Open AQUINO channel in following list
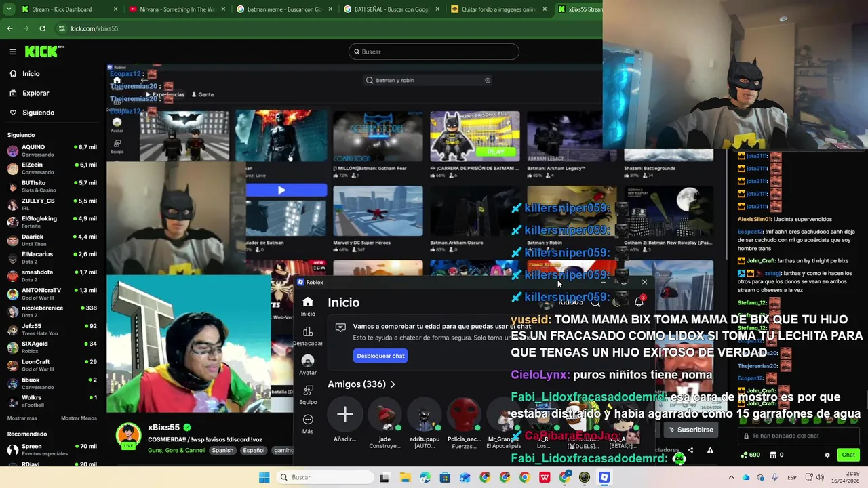The width and height of the screenshot is (868, 488). pos(52,150)
